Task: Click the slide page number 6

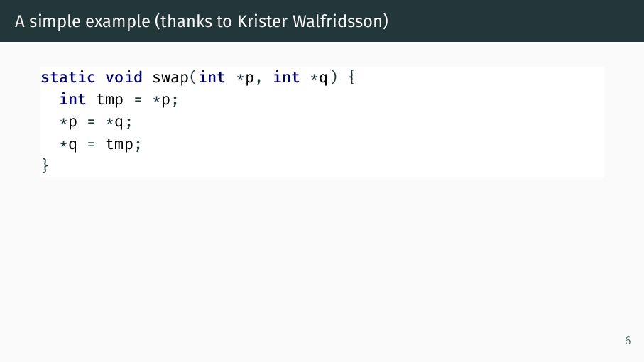Action: [x=628, y=341]
